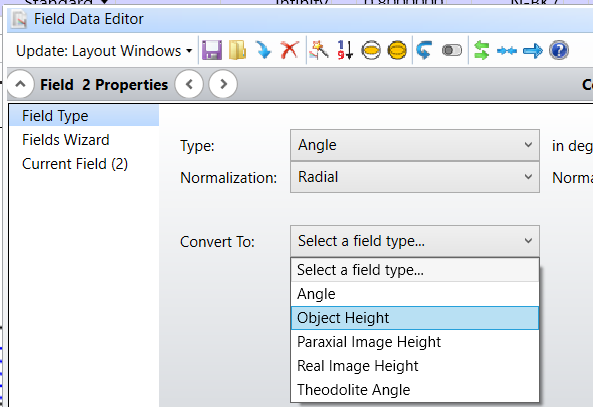The image size is (593, 407).
Task: Click the red X delete icon
Action: [x=290, y=50]
